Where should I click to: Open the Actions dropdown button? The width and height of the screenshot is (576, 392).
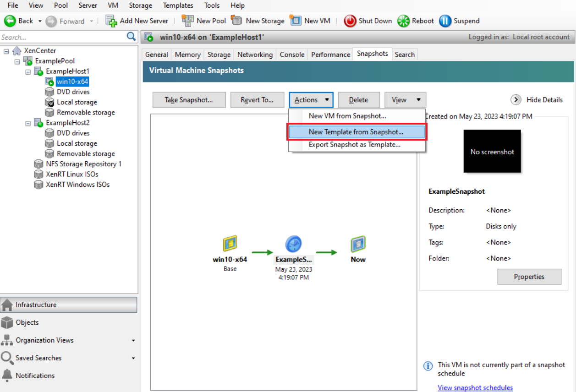click(x=311, y=100)
